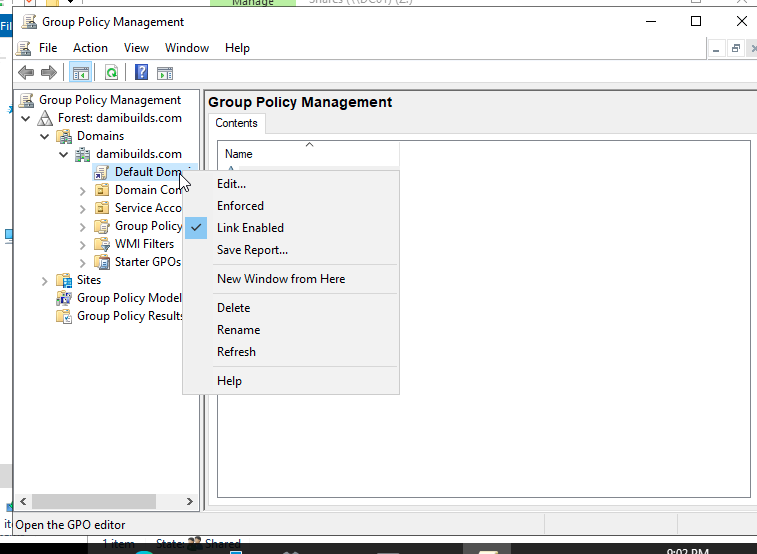The height and width of the screenshot is (554, 757).
Task: Expand the Sites node
Action: click(x=44, y=281)
